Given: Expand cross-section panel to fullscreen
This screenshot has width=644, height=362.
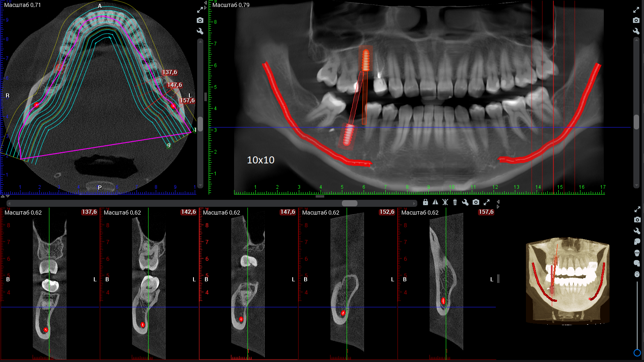Looking at the screenshot, I should [487, 202].
